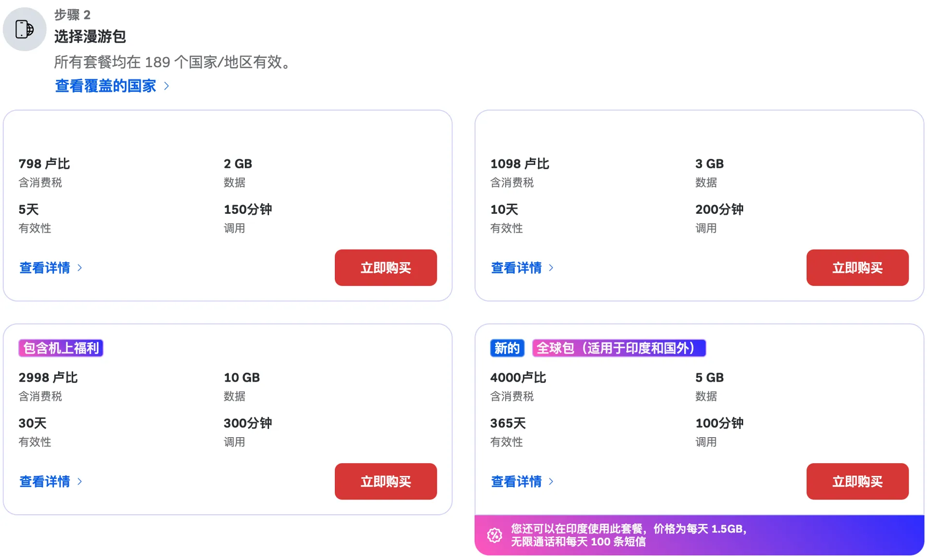Click the chevron beside 查看详情 on the 4000卢比 plan
This screenshot has width=929, height=560.
coord(552,482)
